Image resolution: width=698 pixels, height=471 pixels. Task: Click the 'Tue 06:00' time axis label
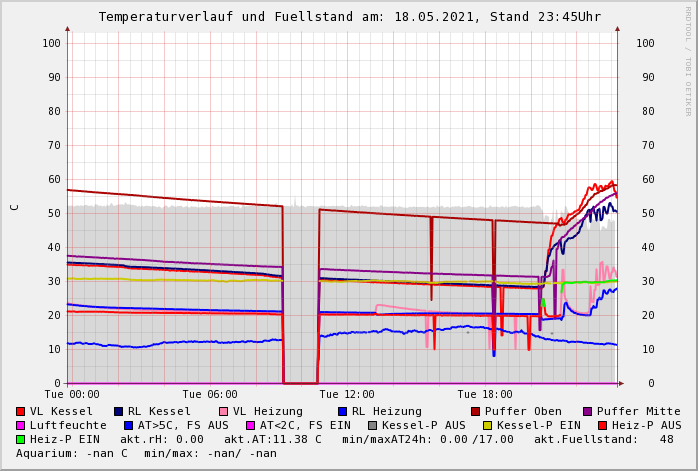(x=210, y=394)
